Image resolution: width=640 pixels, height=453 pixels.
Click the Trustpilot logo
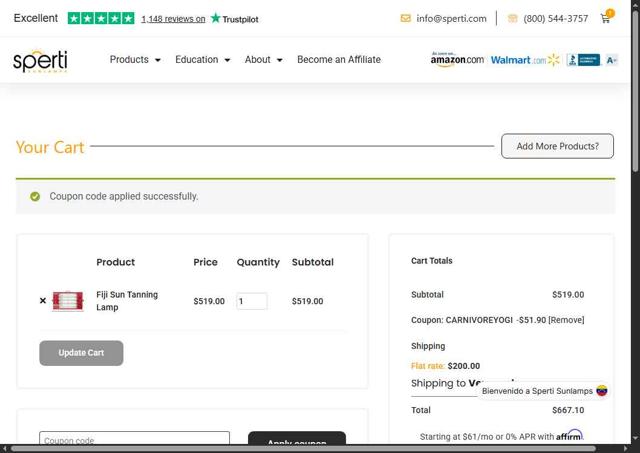[235, 18]
